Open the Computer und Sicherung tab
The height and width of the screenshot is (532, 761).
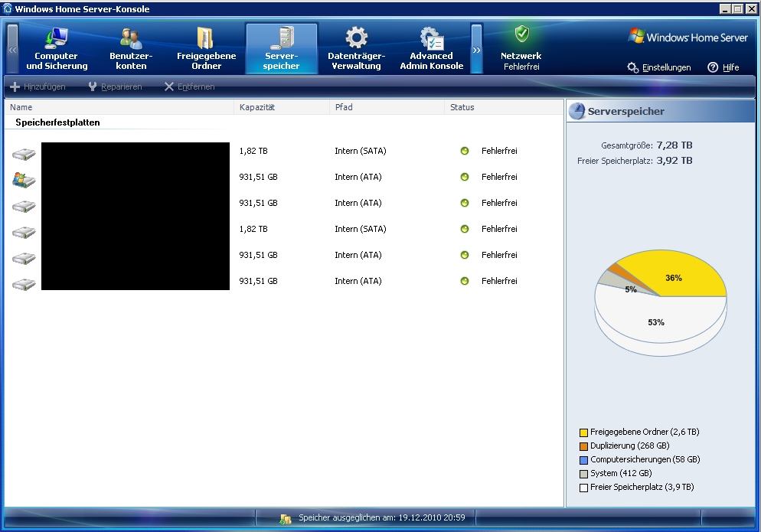click(x=57, y=48)
